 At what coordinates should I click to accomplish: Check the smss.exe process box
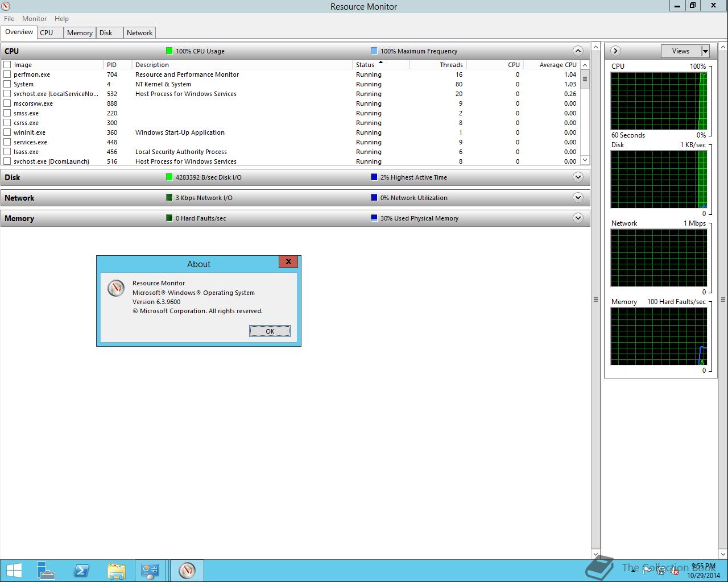coord(7,113)
